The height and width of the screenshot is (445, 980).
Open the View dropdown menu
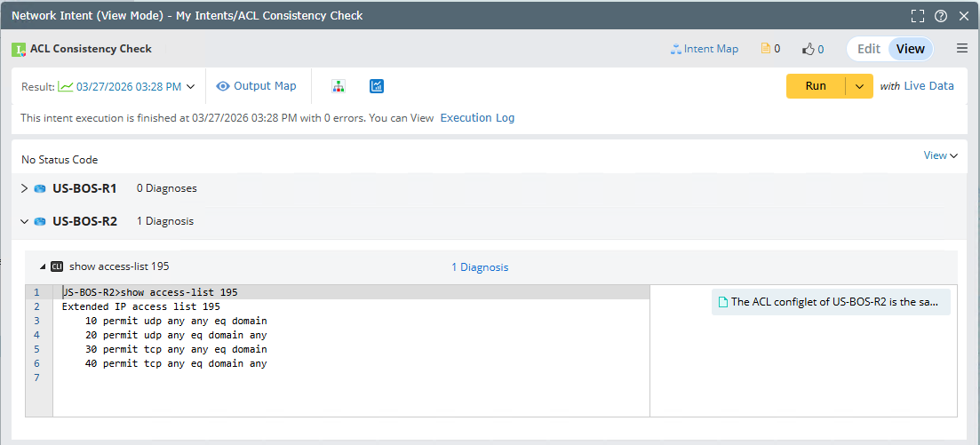[x=940, y=155]
